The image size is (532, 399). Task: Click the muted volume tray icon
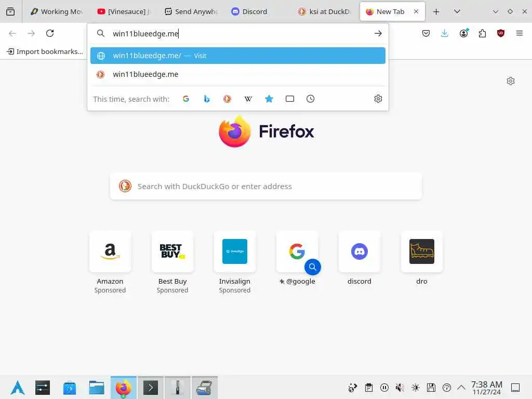(x=400, y=388)
